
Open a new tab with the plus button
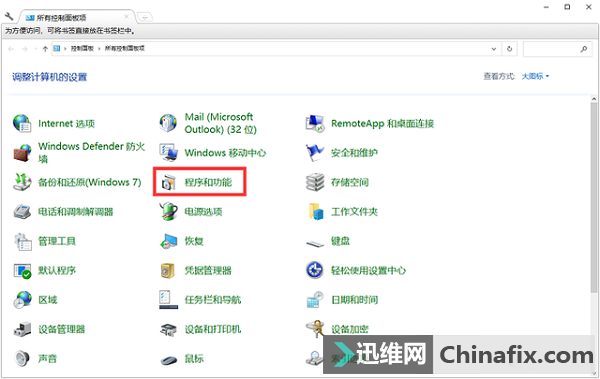(x=145, y=17)
